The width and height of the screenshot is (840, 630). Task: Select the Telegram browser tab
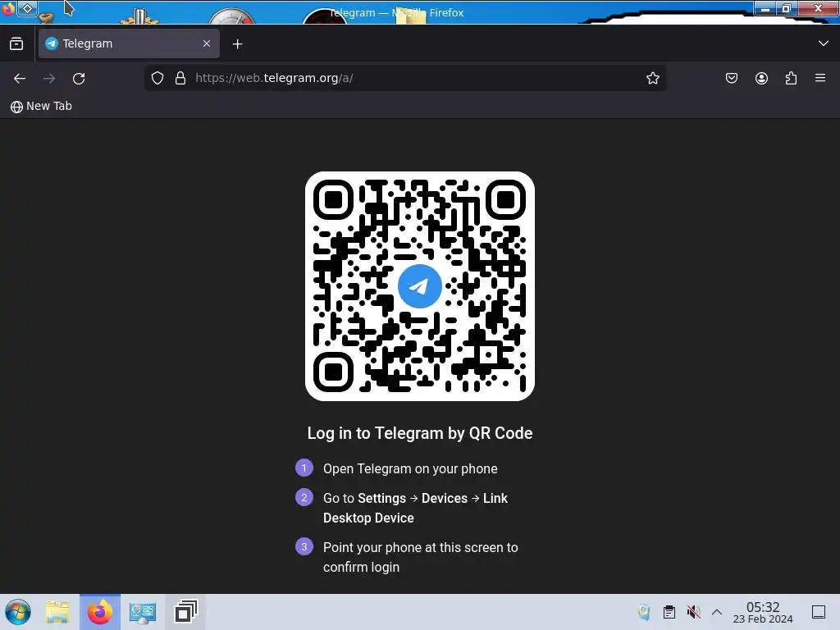point(129,43)
